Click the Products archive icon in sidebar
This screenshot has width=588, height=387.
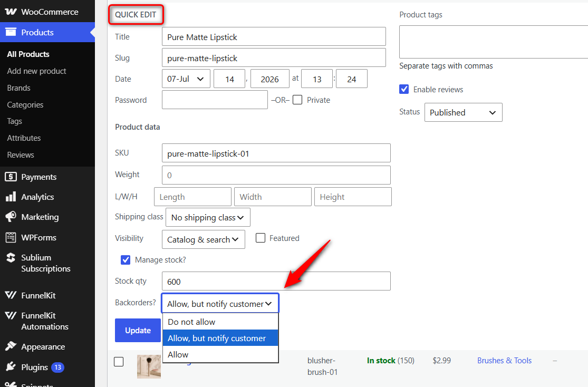(11, 32)
